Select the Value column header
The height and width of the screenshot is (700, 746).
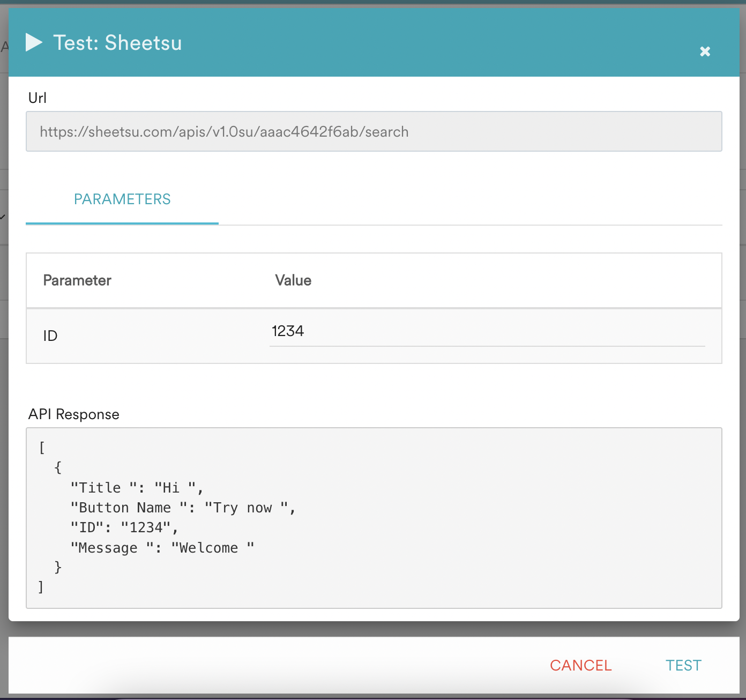pos(293,280)
